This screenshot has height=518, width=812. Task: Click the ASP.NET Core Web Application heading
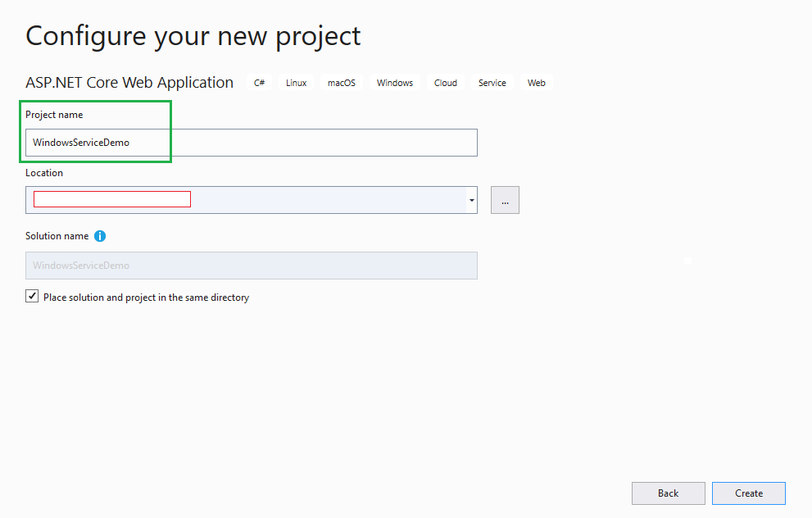pos(129,82)
